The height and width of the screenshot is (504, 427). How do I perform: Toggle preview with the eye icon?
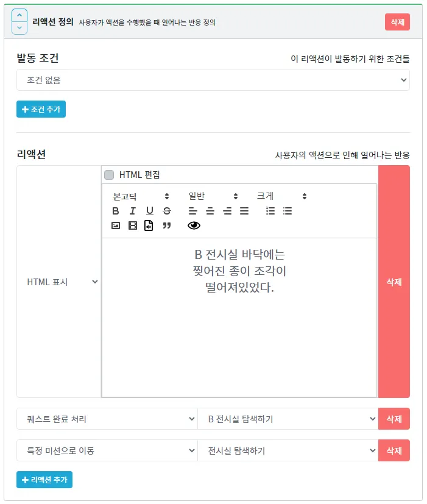click(x=194, y=225)
